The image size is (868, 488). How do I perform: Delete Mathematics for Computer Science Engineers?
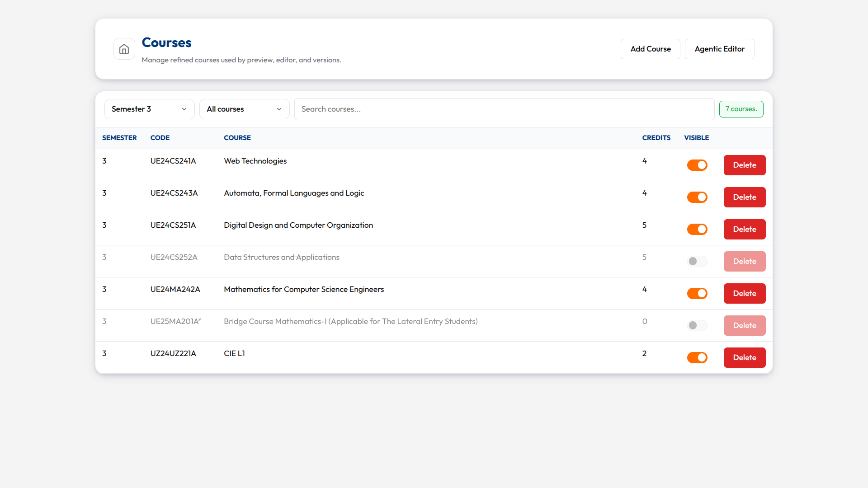[x=744, y=293]
